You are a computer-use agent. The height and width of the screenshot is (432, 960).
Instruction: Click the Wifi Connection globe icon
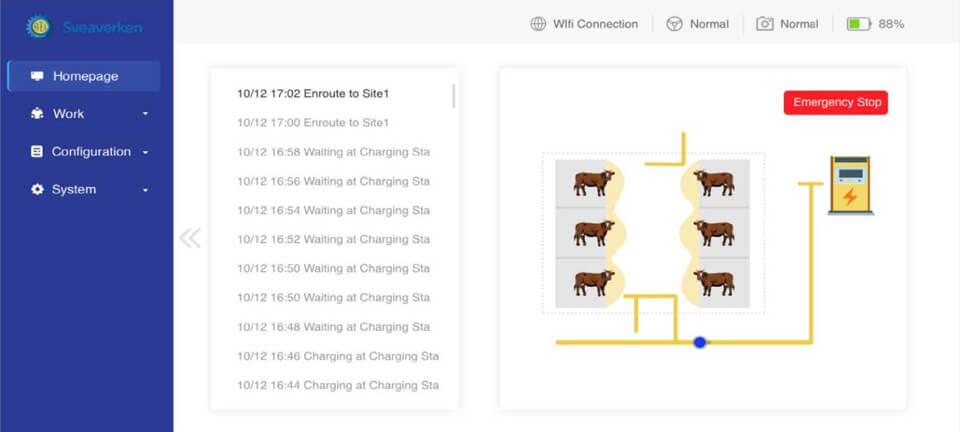point(538,24)
